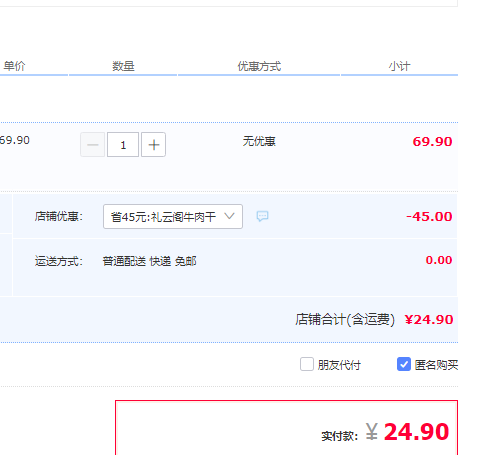
Task: Click the 优惠方式 column header
Action: pyautogui.click(x=259, y=66)
